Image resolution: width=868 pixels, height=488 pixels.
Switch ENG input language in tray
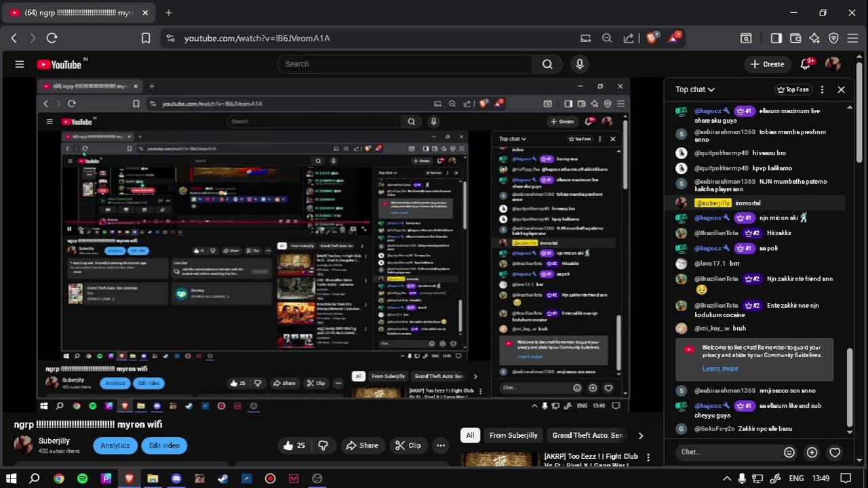pos(796,479)
